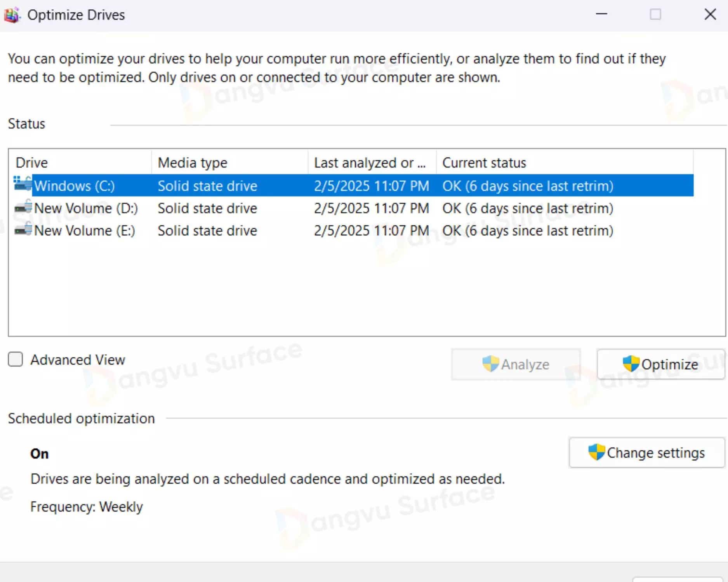This screenshot has height=582, width=728.
Task: Click Solid state drive cell for Windows (C:)
Action: 207,186
